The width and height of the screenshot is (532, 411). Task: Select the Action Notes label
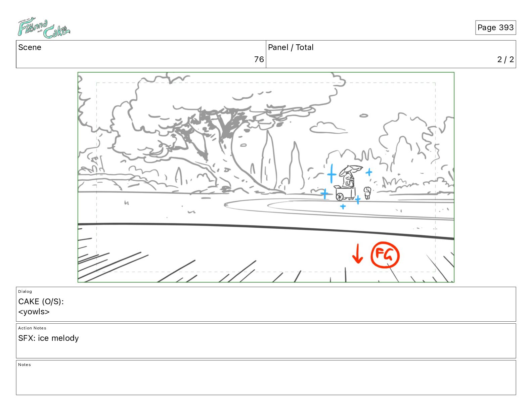coord(32,328)
